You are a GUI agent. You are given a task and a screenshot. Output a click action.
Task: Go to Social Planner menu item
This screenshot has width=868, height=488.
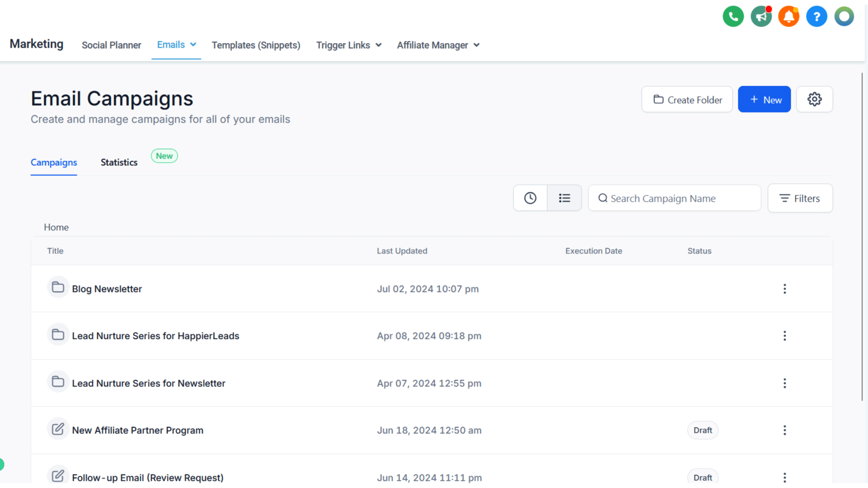pos(111,45)
